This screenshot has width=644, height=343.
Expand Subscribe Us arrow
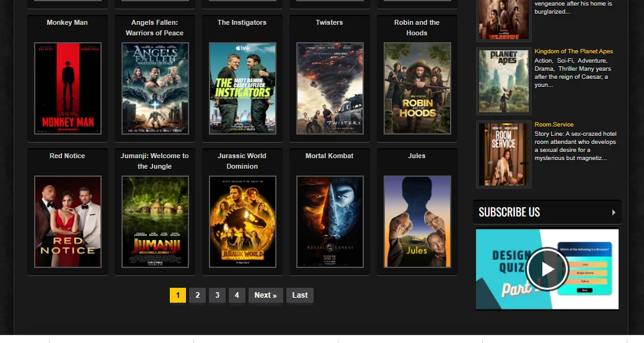point(614,212)
